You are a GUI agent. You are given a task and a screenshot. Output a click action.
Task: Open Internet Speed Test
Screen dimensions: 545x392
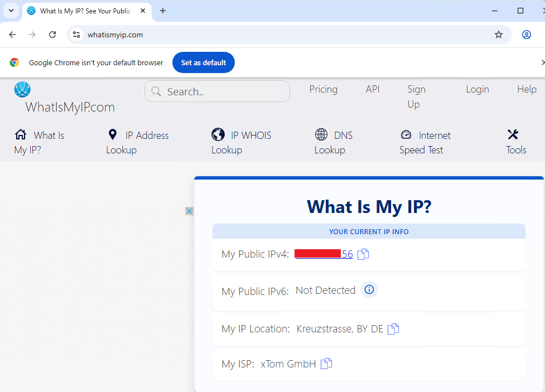[425, 143]
